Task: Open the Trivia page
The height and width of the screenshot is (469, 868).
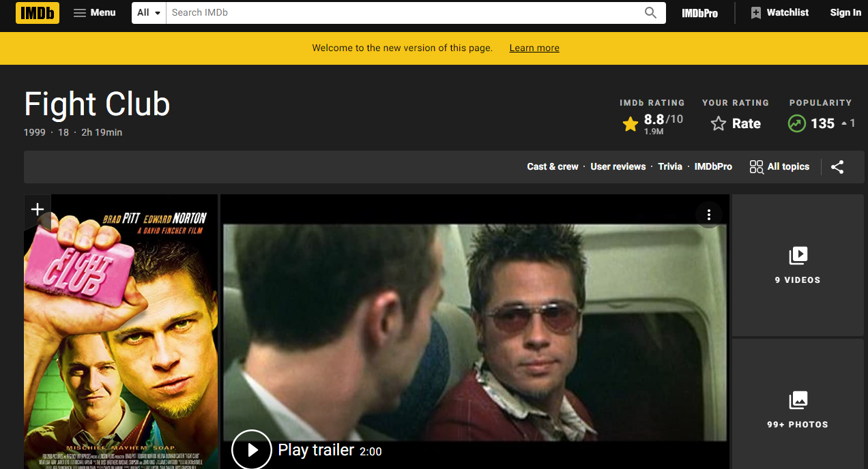Action: click(670, 166)
